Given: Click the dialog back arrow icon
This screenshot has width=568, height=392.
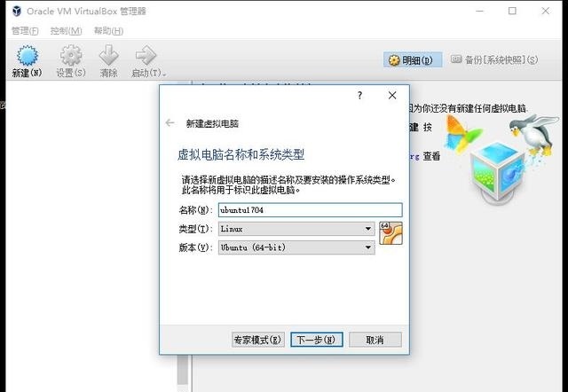Looking at the screenshot, I should pos(170,123).
